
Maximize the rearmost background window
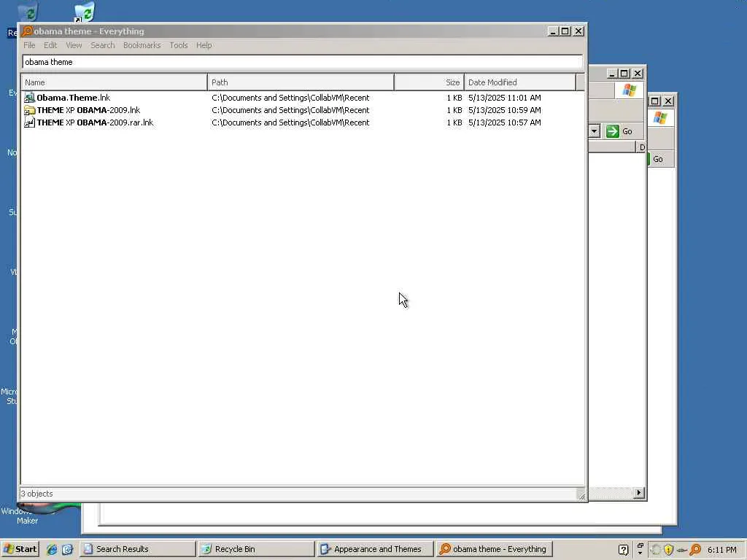[x=654, y=101]
